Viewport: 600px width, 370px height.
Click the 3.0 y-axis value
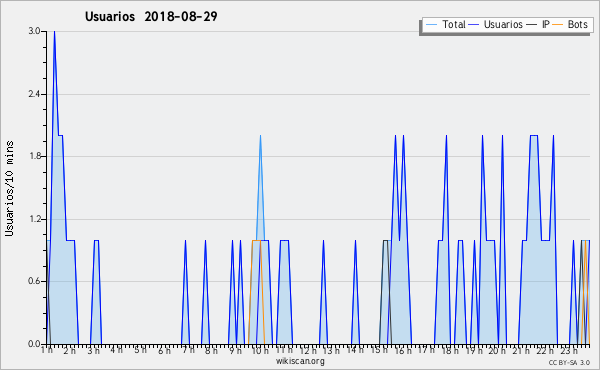[34, 31]
